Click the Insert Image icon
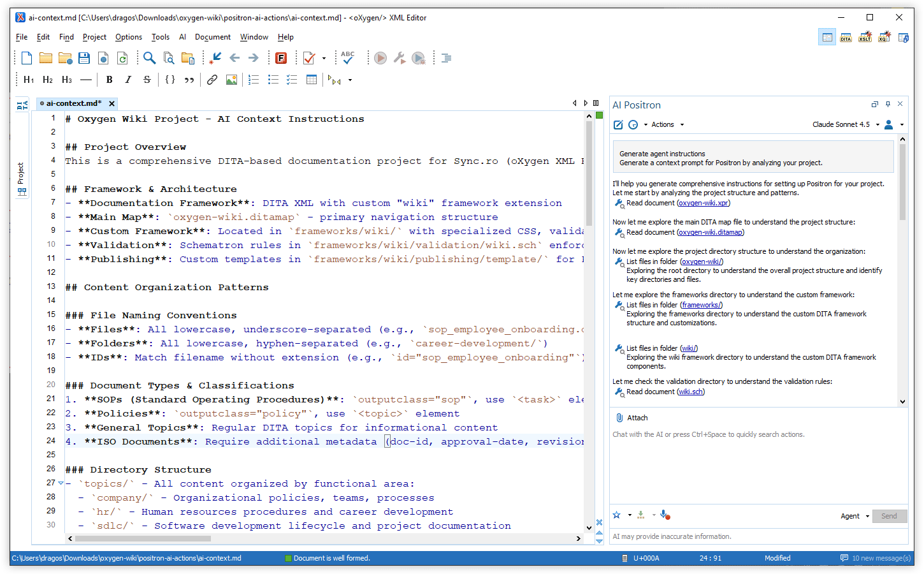Screen dimensions: 924x574 [x=231, y=80]
